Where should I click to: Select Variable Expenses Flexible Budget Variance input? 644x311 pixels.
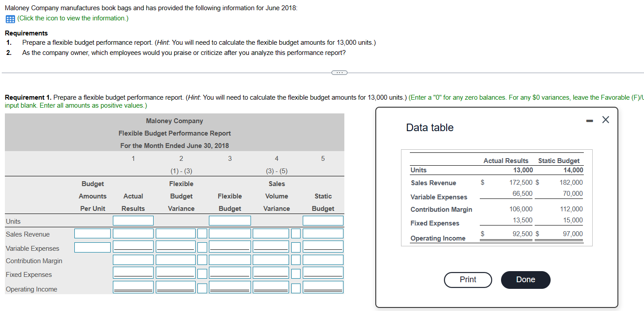pyautogui.click(x=176, y=246)
